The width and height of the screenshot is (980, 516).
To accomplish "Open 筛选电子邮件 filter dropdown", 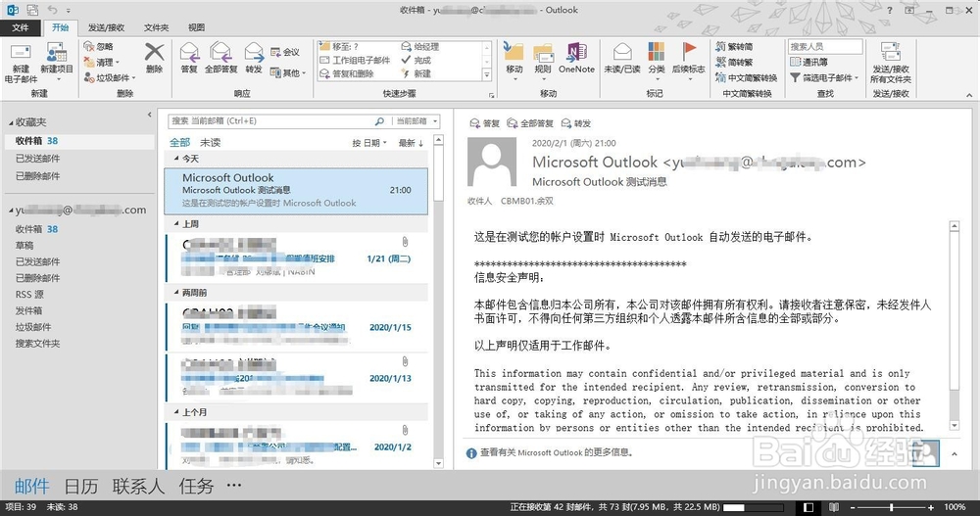I will coord(824,77).
